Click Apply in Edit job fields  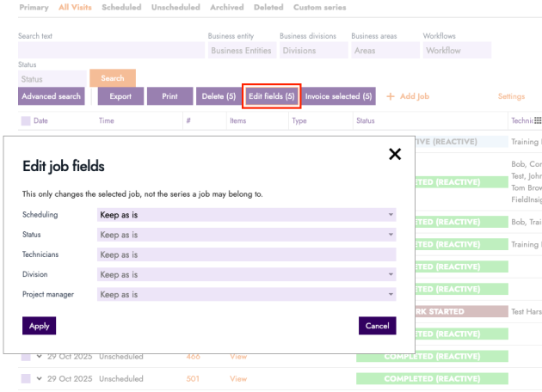pyautogui.click(x=39, y=326)
